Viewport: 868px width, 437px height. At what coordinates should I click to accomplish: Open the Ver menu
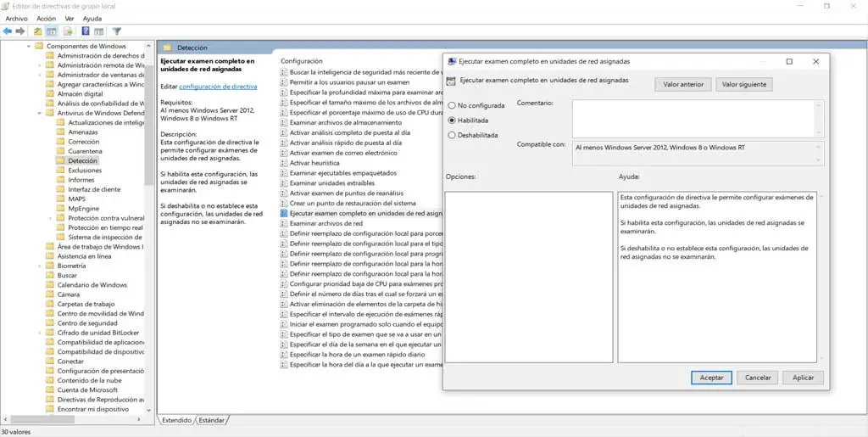[70, 19]
